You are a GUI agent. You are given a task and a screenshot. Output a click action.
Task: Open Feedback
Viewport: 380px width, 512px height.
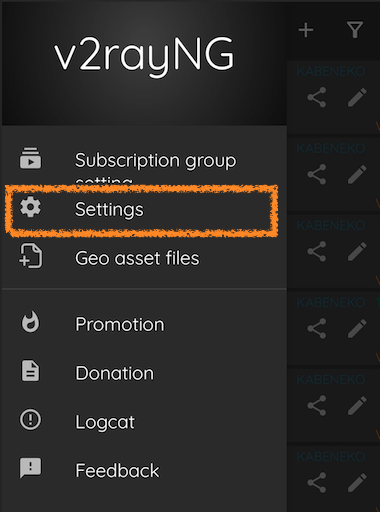tap(144, 470)
